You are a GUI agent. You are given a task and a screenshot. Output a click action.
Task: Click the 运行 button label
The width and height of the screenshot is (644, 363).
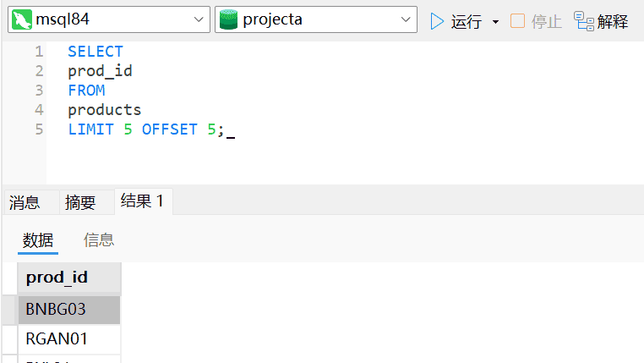pos(467,21)
